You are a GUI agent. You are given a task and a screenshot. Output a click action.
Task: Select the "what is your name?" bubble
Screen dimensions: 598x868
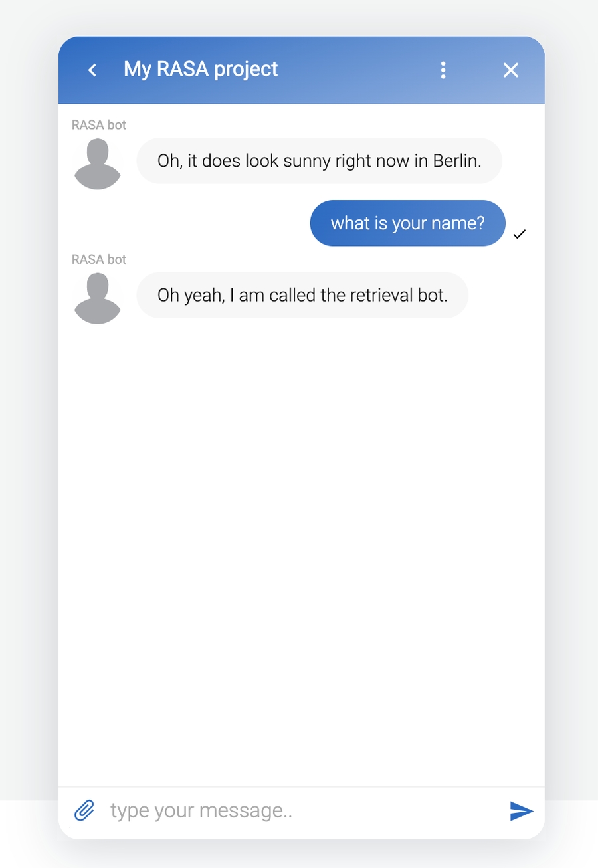(x=407, y=223)
